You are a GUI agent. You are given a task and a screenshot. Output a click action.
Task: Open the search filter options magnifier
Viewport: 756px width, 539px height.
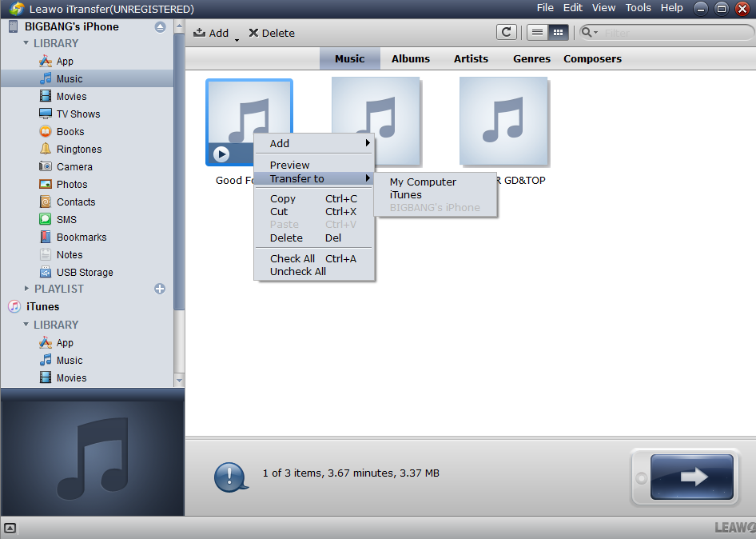click(x=589, y=32)
